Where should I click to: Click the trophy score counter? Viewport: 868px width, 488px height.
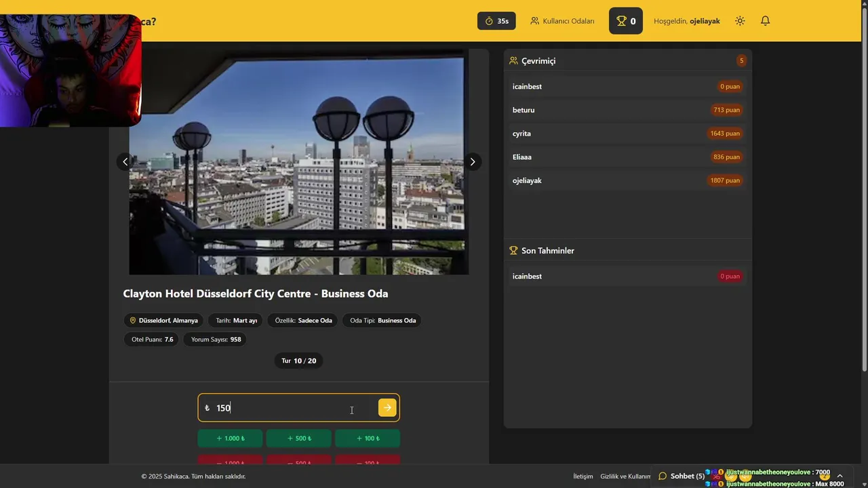(x=625, y=21)
